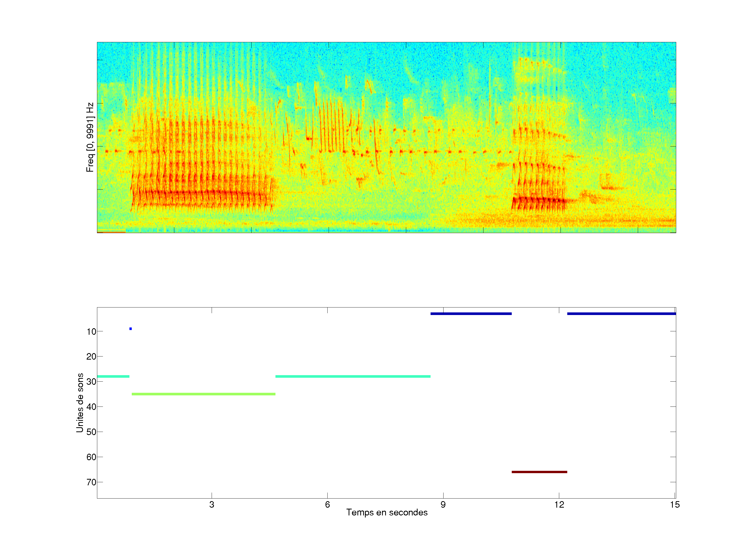Click the 'Temps en secondes' axis label
Image resolution: width=747 pixels, height=560 pixels.
point(387,512)
